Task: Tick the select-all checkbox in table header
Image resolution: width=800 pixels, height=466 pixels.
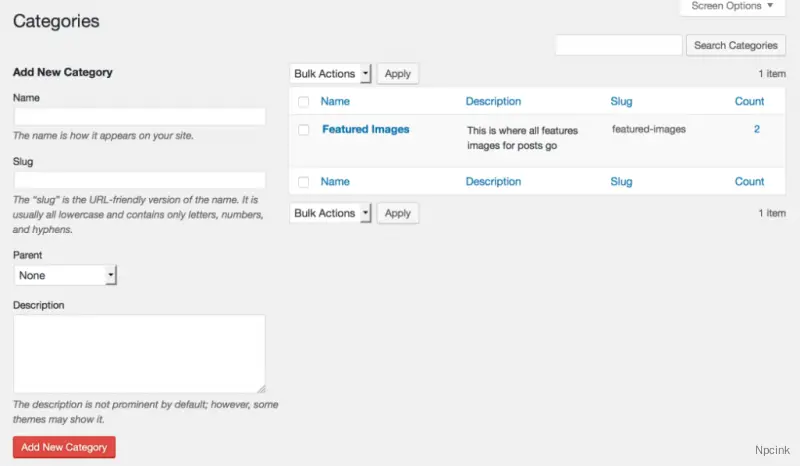Action: tap(304, 102)
